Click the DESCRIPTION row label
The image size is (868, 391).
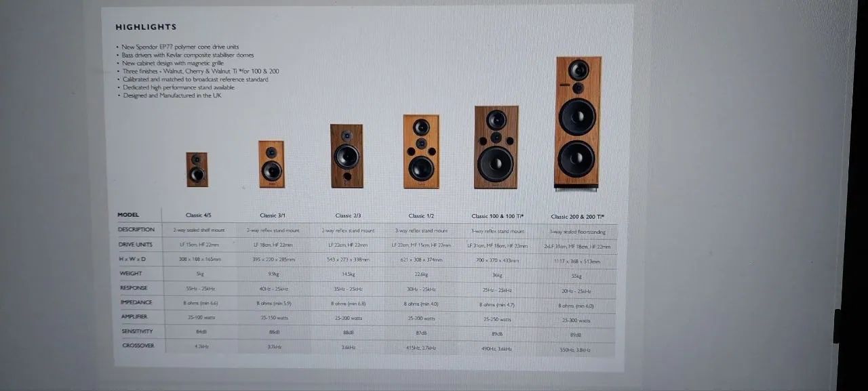[136, 229]
